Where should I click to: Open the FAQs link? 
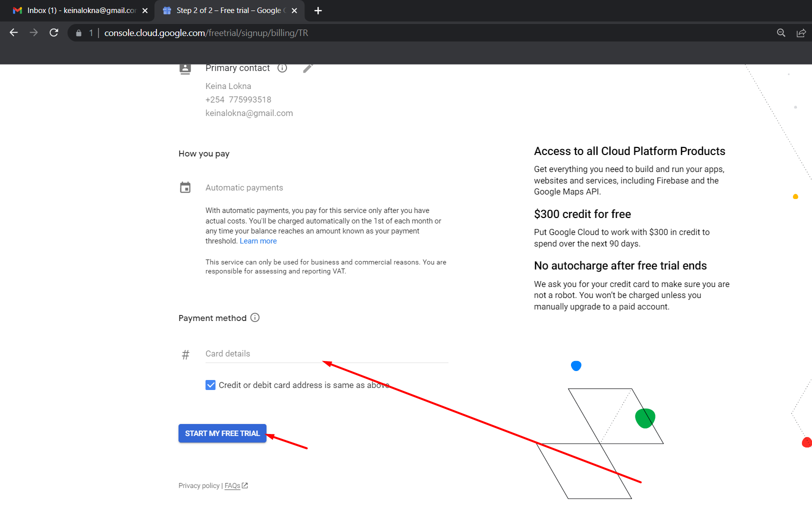coord(236,485)
